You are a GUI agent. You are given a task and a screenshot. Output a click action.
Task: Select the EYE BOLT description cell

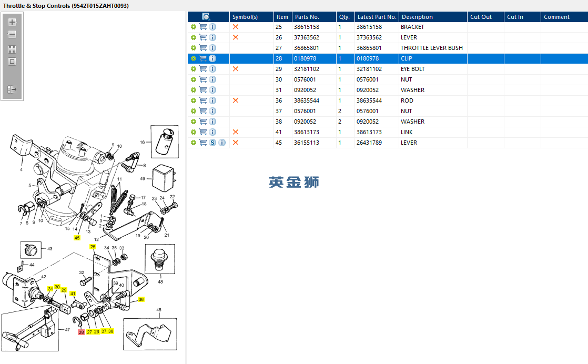pyautogui.click(x=412, y=69)
